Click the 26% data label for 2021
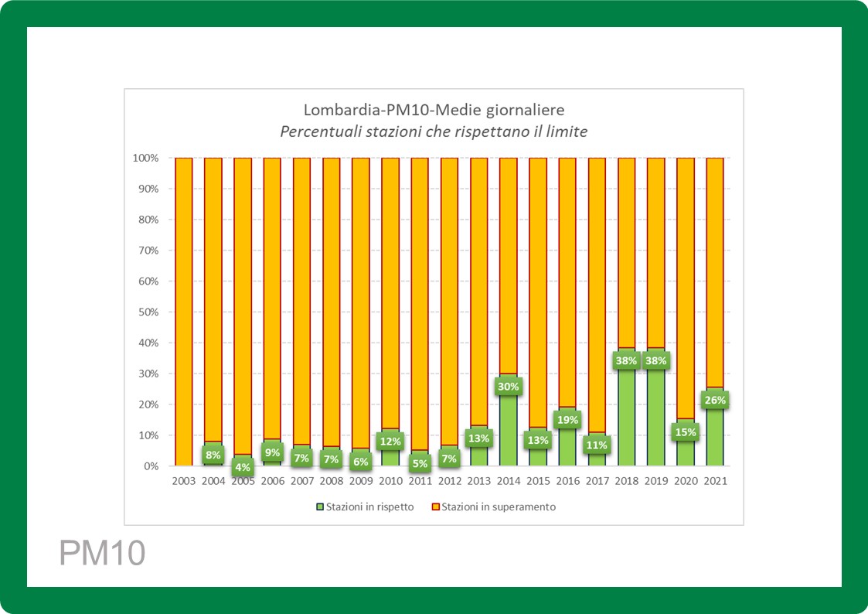The height and width of the screenshot is (614, 868). click(715, 401)
